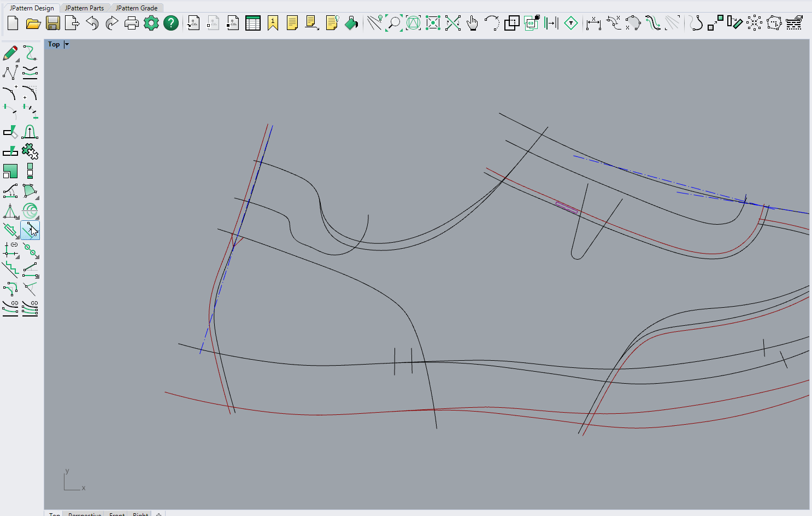Click the staircase line tool icon
This screenshot has height=516, width=812.
[10, 269]
